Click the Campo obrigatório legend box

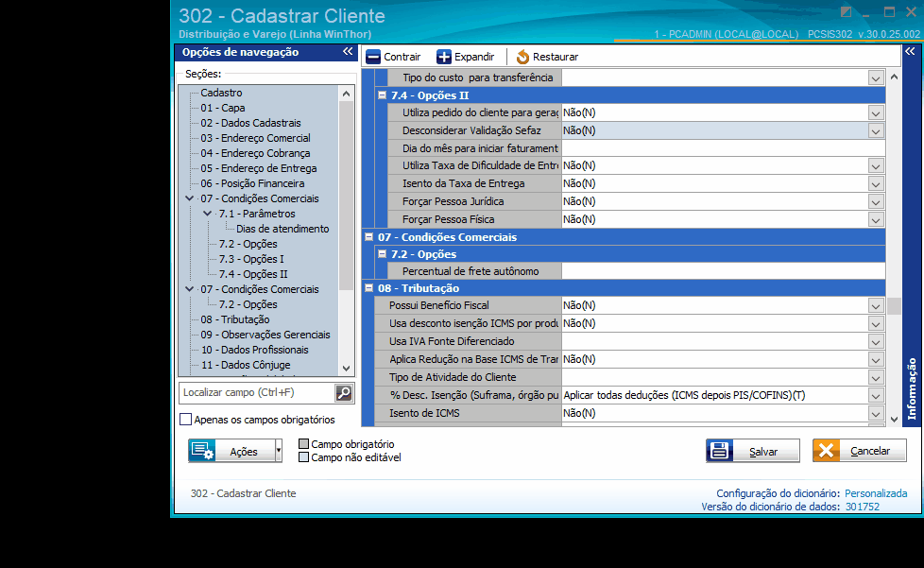coord(304,444)
